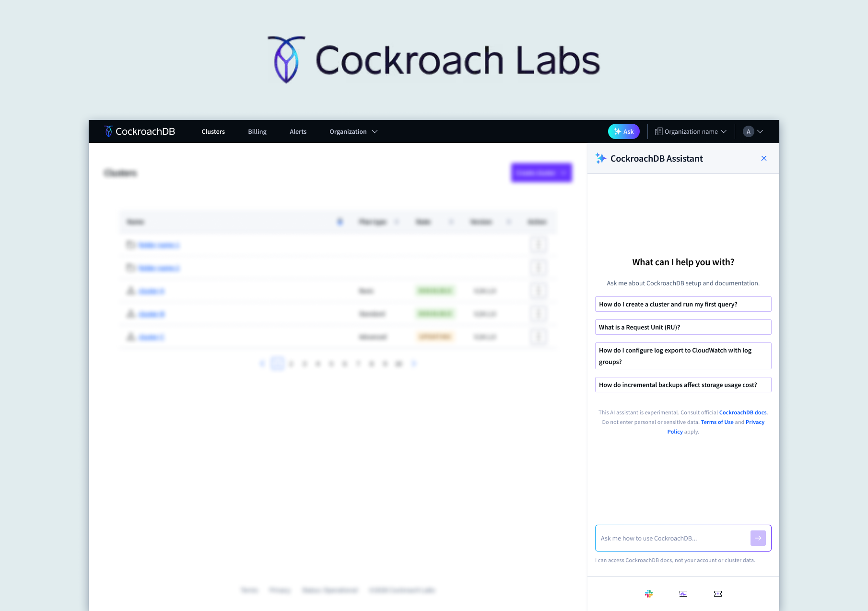The height and width of the screenshot is (611, 868).
Task: Click the status monitor pulse icon
Action: [x=683, y=594]
